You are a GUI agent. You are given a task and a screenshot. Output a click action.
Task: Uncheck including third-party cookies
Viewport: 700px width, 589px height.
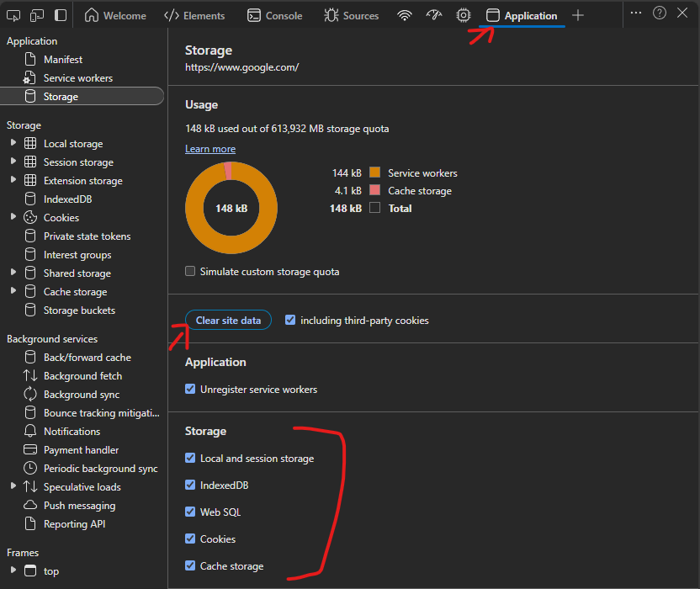click(290, 321)
